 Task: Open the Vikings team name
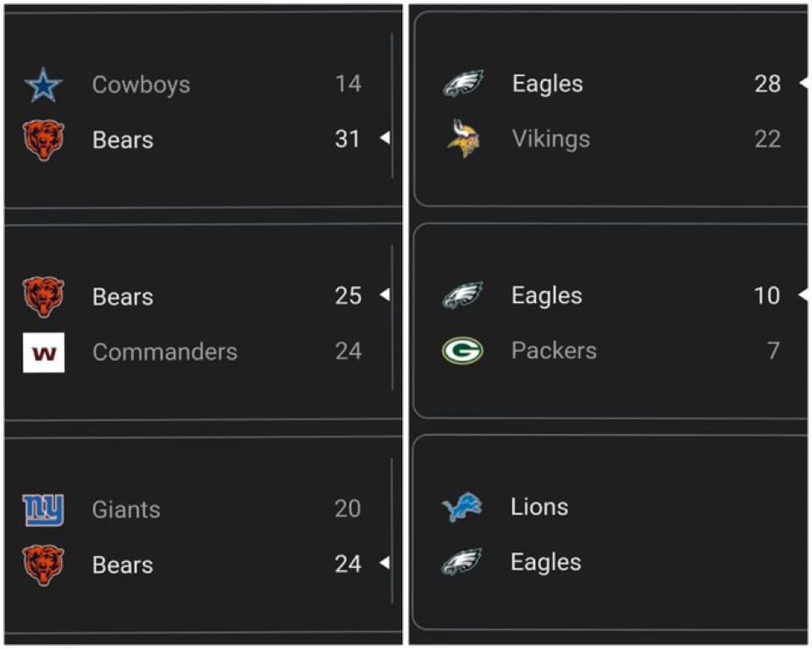click(550, 139)
